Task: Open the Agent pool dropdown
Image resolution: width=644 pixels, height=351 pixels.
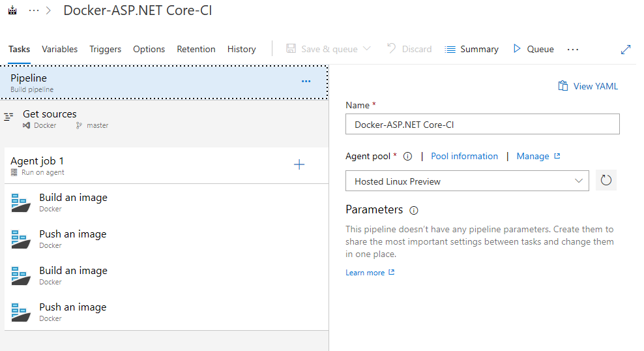Action: (x=467, y=181)
